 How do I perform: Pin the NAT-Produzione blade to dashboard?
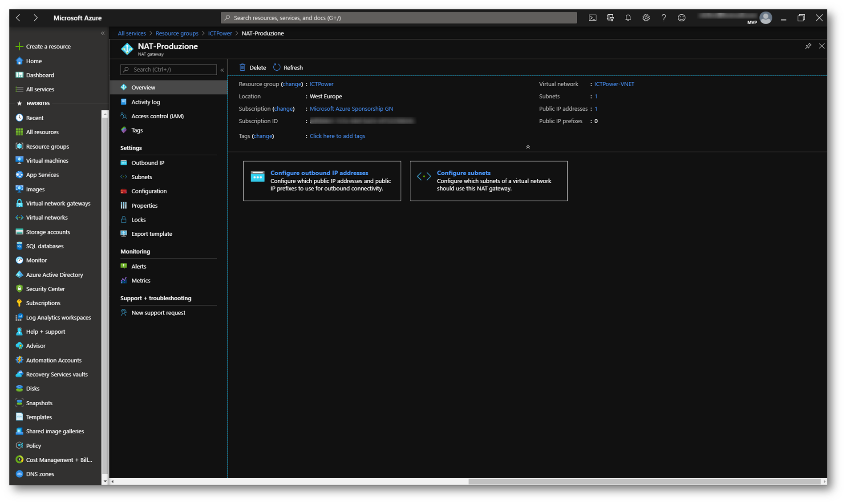click(x=808, y=46)
